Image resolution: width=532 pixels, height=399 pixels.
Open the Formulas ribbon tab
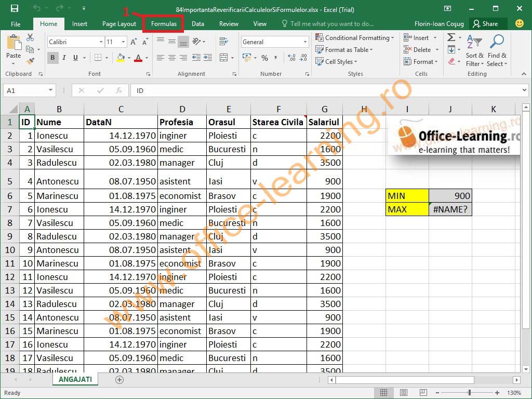point(164,24)
